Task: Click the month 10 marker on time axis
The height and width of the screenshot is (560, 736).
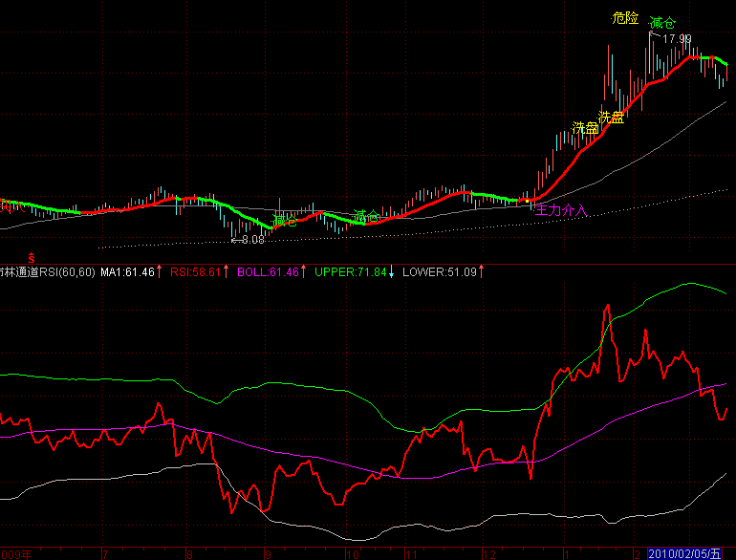Action: click(x=353, y=553)
